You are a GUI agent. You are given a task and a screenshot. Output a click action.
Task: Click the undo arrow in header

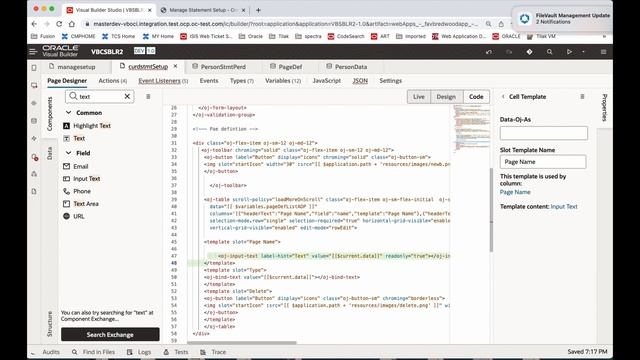click(x=489, y=52)
